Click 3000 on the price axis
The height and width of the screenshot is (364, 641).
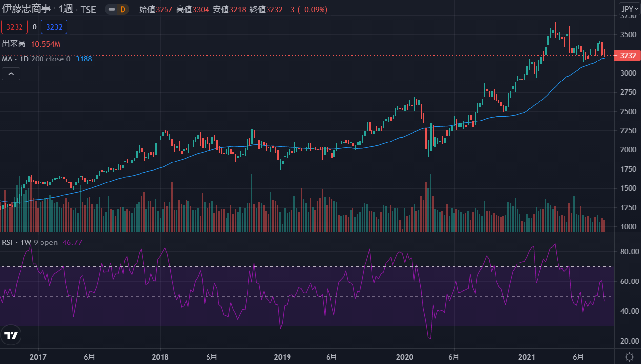click(x=628, y=73)
